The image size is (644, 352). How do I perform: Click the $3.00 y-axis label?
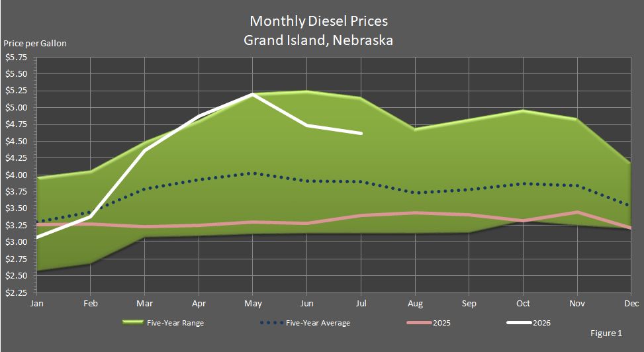tap(16, 242)
